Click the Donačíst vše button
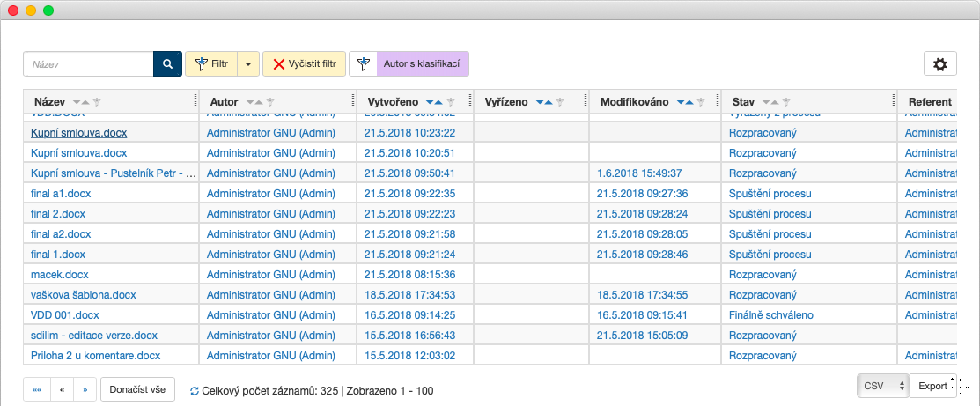This screenshot has width=980, height=406. coord(138,389)
